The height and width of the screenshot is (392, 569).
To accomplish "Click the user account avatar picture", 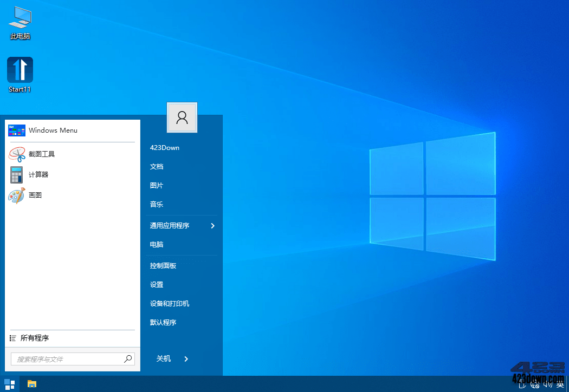I will [x=182, y=117].
